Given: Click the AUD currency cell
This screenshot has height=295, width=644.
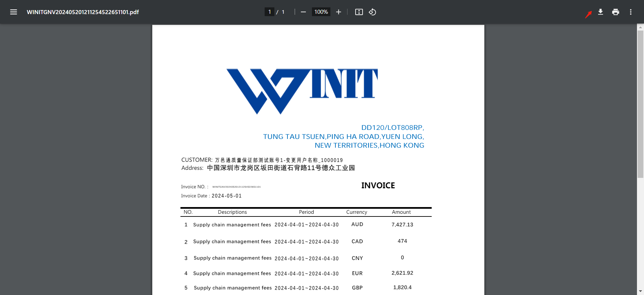Looking at the screenshot, I should 357,225.
